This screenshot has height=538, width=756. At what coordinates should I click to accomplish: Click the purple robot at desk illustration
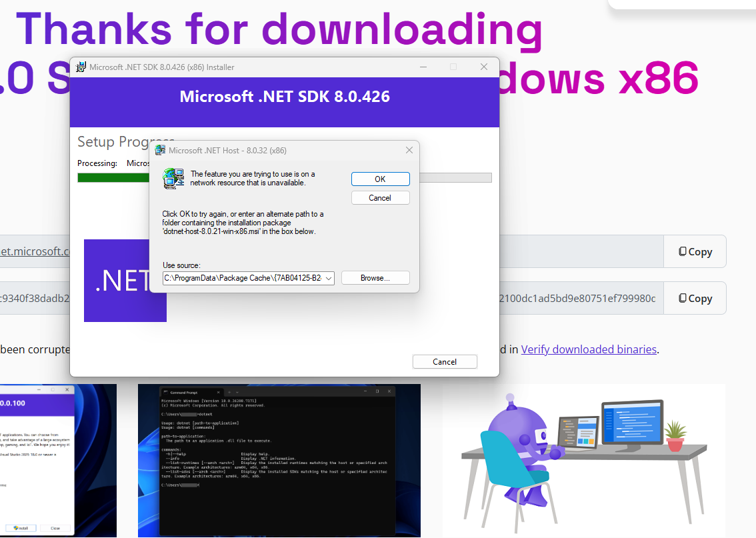(x=583, y=461)
